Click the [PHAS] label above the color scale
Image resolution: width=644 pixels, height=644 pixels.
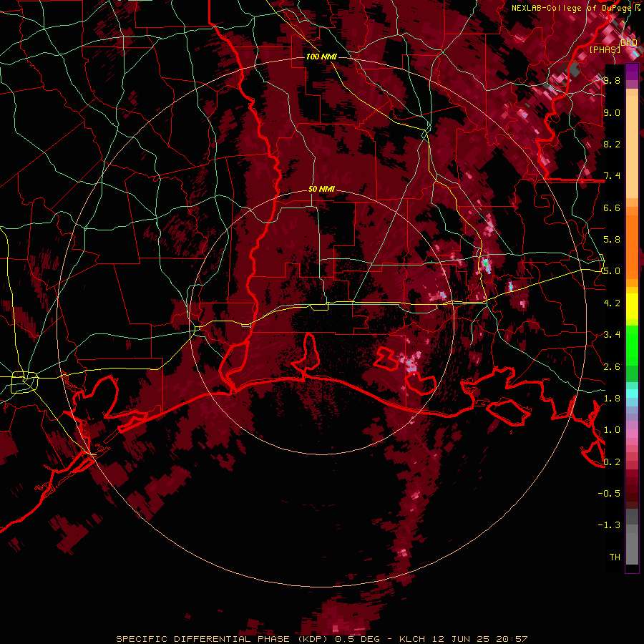point(605,49)
